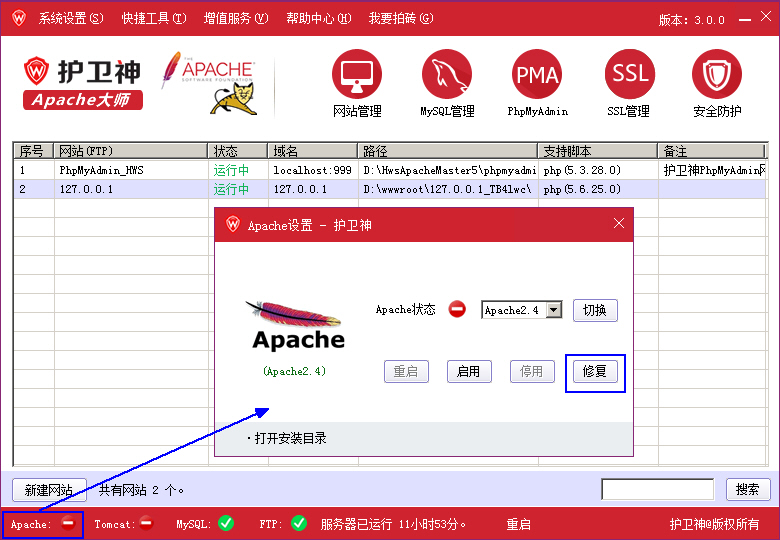Open the 系统设置(S) menu
The height and width of the screenshot is (540, 780).
coord(71,18)
